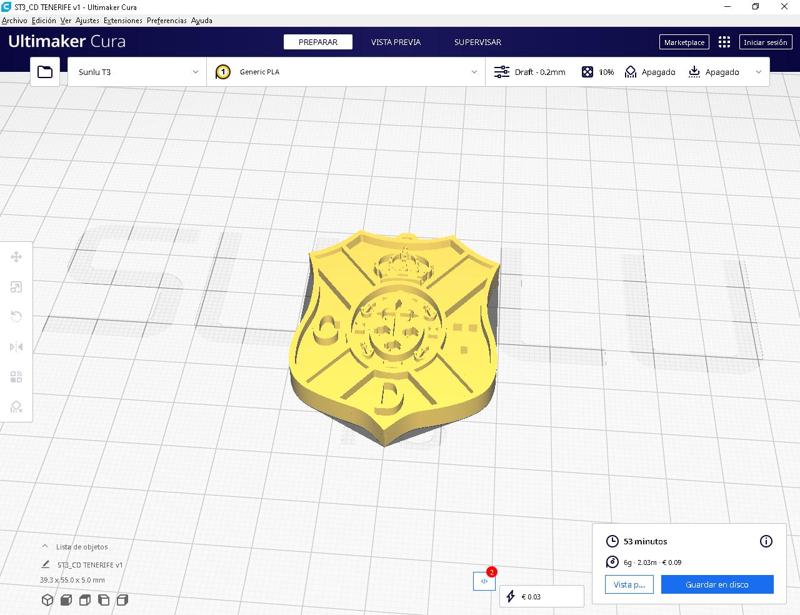
Task: Open the Extensiones menu
Action: click(123, 20)
